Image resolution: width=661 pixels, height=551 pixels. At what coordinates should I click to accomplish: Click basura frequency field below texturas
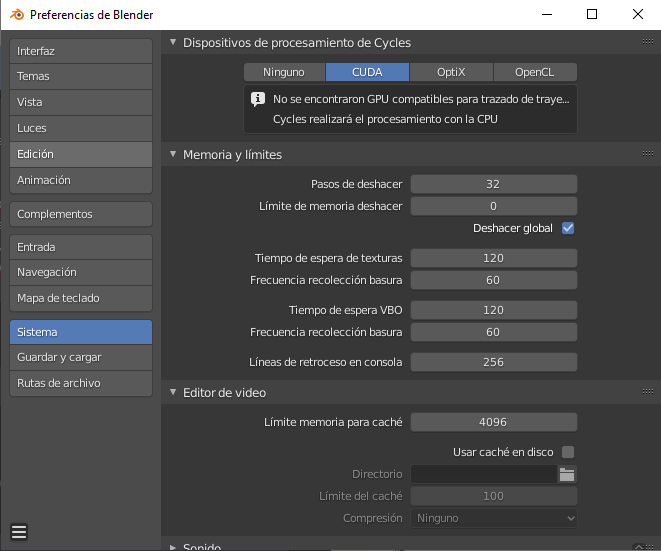(494, 280)
